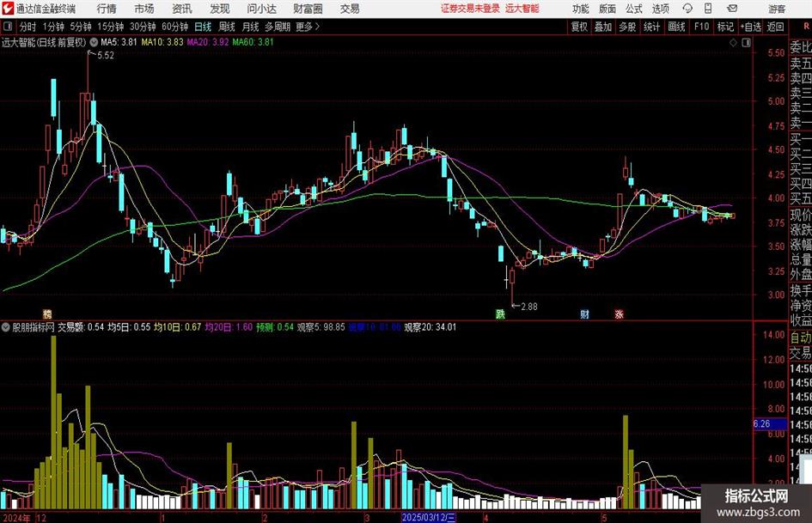The image size is (812, 523).
Task: Click the 通达信 red logo icon
Action: tap(7, 9)
